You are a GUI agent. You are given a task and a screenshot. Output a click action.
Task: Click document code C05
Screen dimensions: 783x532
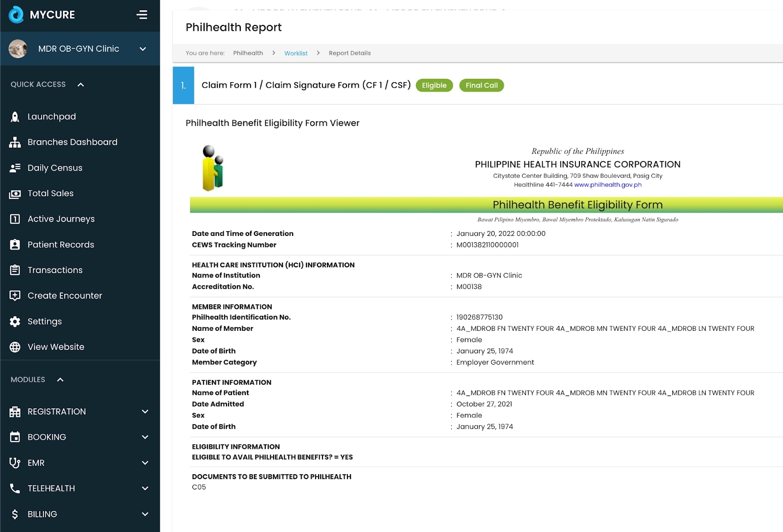[199, 487]
